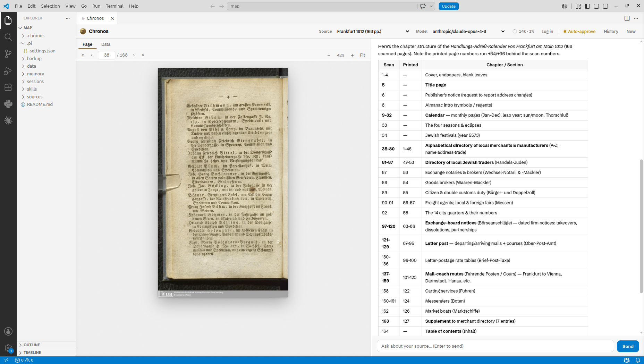Split the editor to the right
Image resolution: width=644 pixels, height=364 pixels.
(627, 18)
